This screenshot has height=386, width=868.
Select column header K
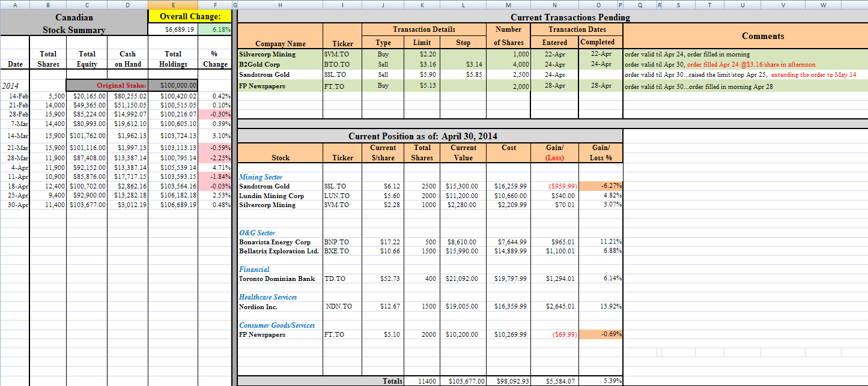click(422, 5)
